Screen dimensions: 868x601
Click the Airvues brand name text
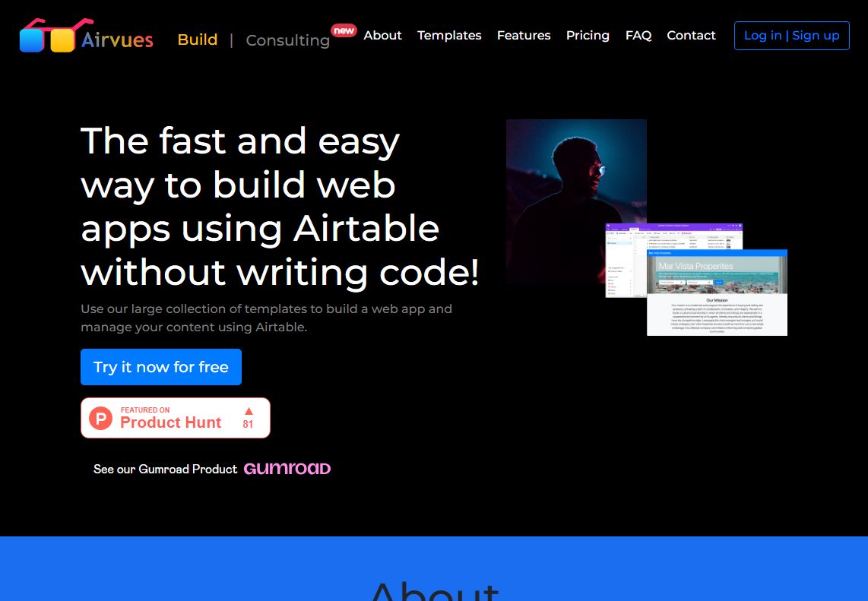point(117,40)
